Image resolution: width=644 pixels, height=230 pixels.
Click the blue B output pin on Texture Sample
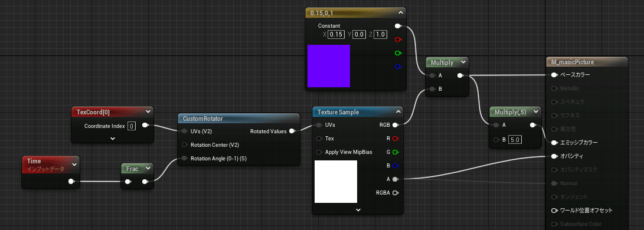(x=395, y=166)
